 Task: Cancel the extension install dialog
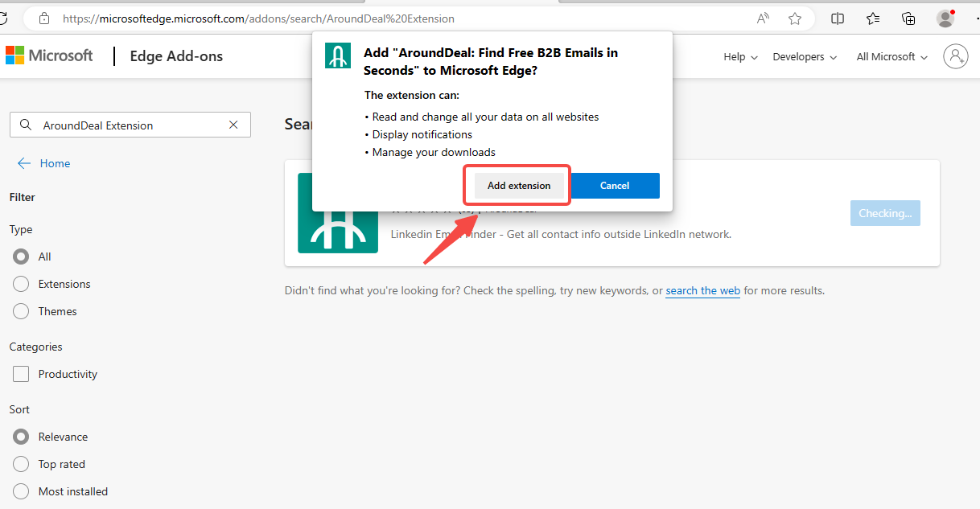point(615,186)
